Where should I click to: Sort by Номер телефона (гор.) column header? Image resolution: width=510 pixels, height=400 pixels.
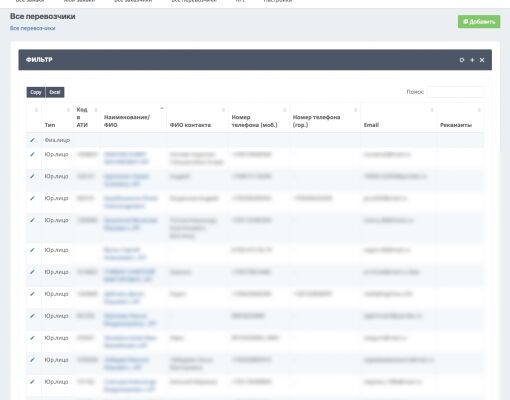[x=325, y=117]
